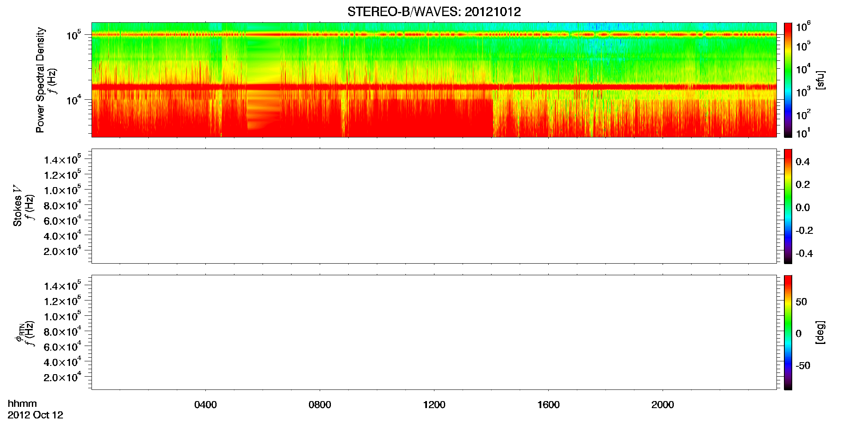Viewport: 868px width, 447px height.
Task: Click the φ RTN degrees color bar
Action: [x=788, y=332]
